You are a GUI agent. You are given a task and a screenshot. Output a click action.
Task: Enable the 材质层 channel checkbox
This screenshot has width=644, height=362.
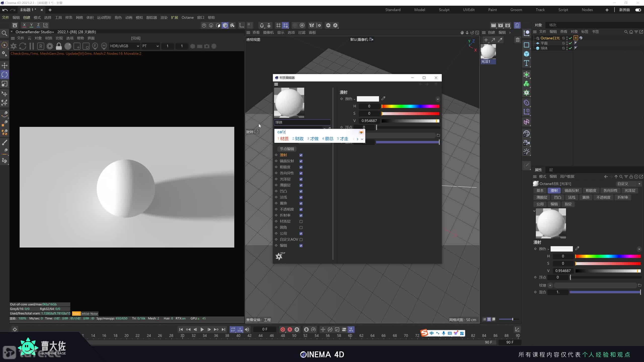pos(301,221)
